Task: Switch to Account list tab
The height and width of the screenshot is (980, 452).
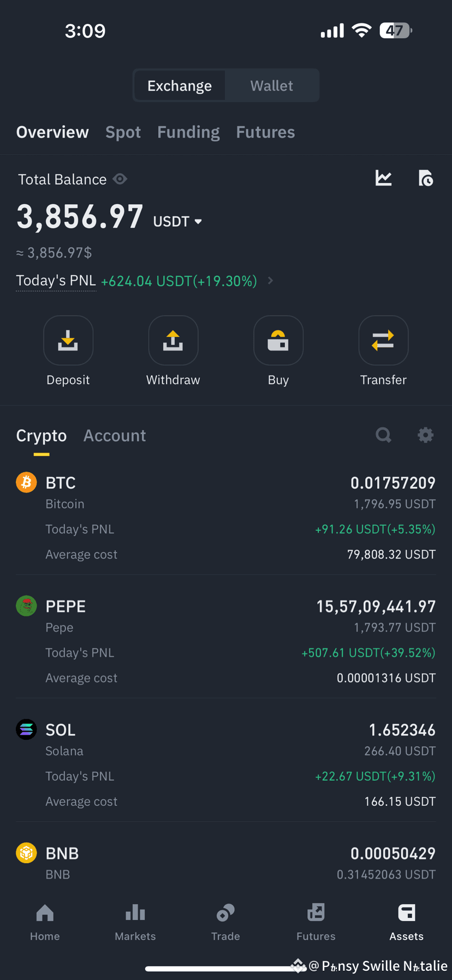Action: (x=115, y=436)
